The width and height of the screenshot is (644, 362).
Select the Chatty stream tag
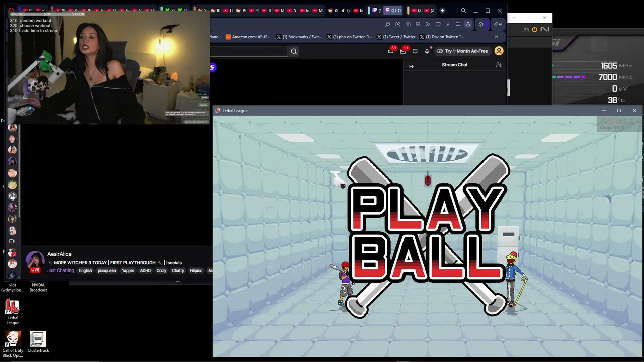(x=178, y=270)
